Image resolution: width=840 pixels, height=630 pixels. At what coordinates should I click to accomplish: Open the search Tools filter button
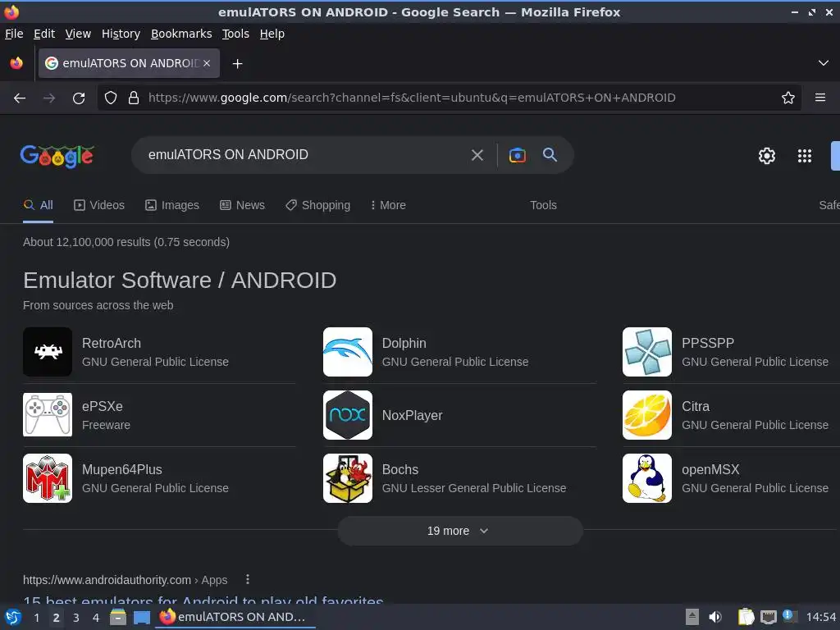point(543,205)
